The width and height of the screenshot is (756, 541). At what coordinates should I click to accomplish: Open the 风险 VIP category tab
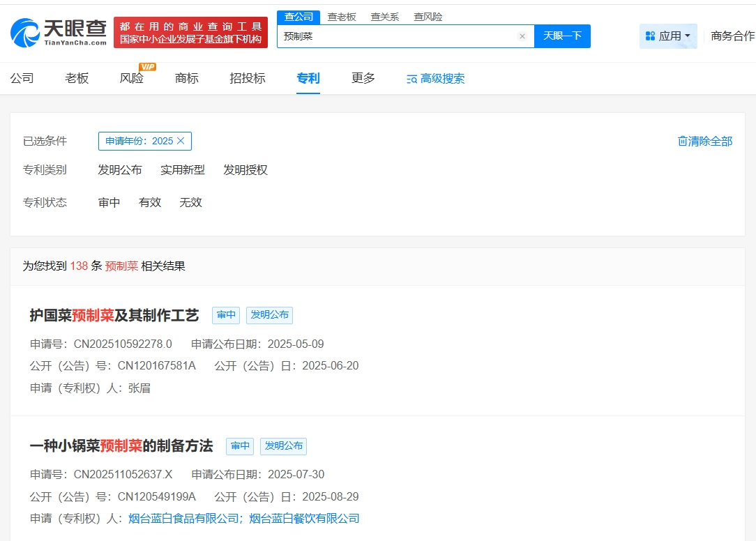132,78
